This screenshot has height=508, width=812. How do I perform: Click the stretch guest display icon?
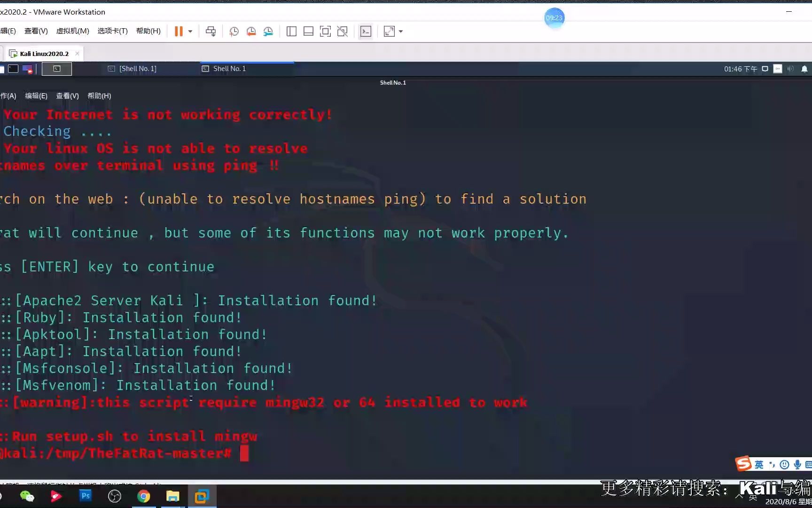point(389,32)
